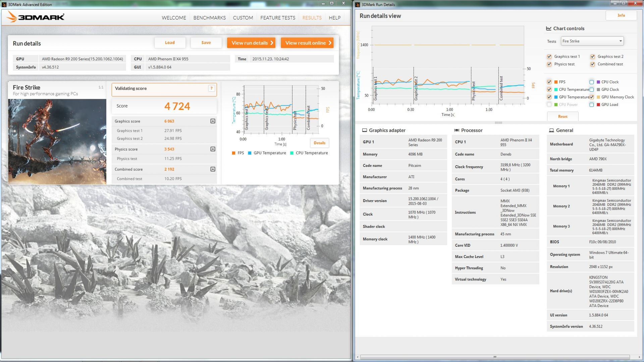The height and width of the screenshot is (362, 644).
Task: Collapse the Combined score section
Action: click(213, 169)
